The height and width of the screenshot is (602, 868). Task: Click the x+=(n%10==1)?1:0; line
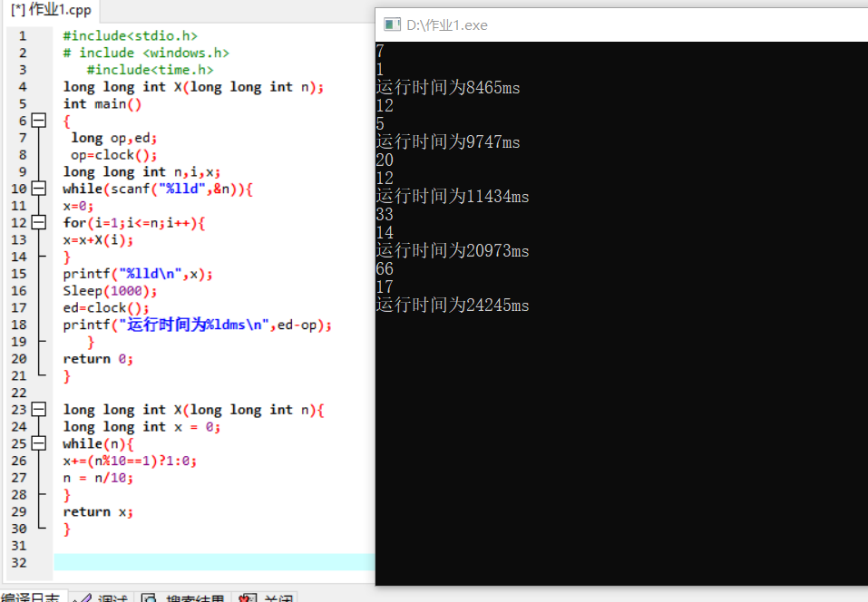(130, 461)
